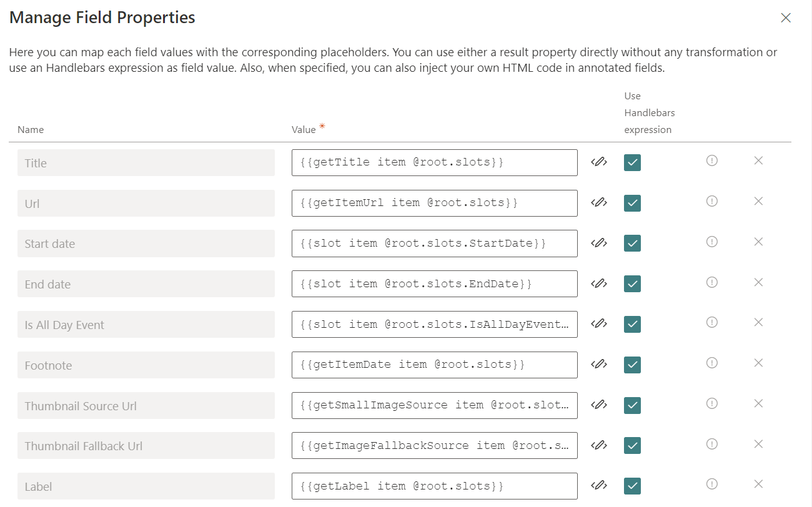The image size is (812, 507).
Task: Open code editor for the Footnote value
Action: 599,364
